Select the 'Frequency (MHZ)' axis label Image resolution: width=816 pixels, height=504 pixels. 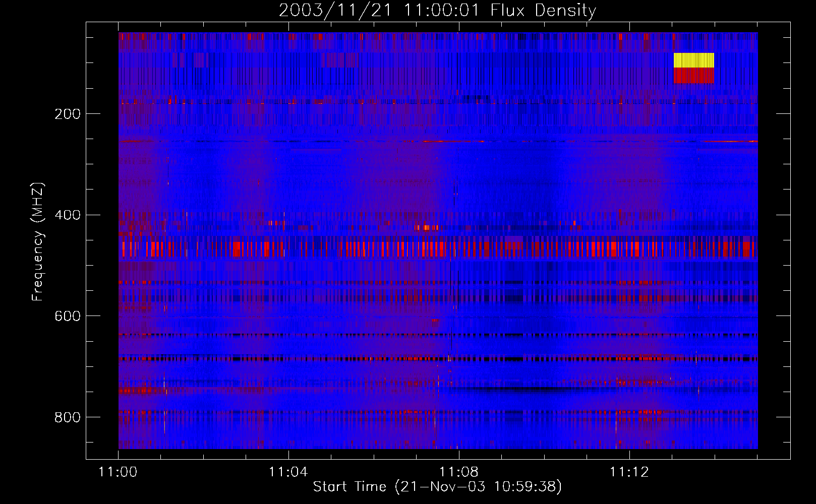pos(38,242)
